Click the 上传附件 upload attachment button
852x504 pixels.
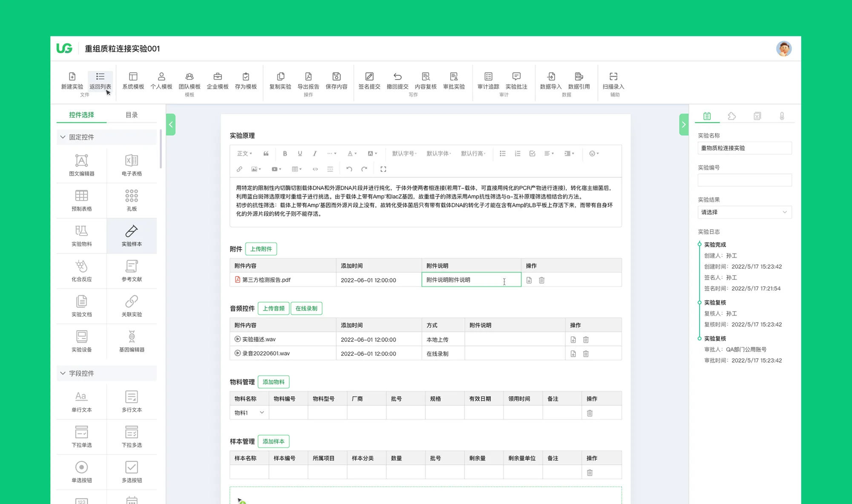[x=261, y=249]
